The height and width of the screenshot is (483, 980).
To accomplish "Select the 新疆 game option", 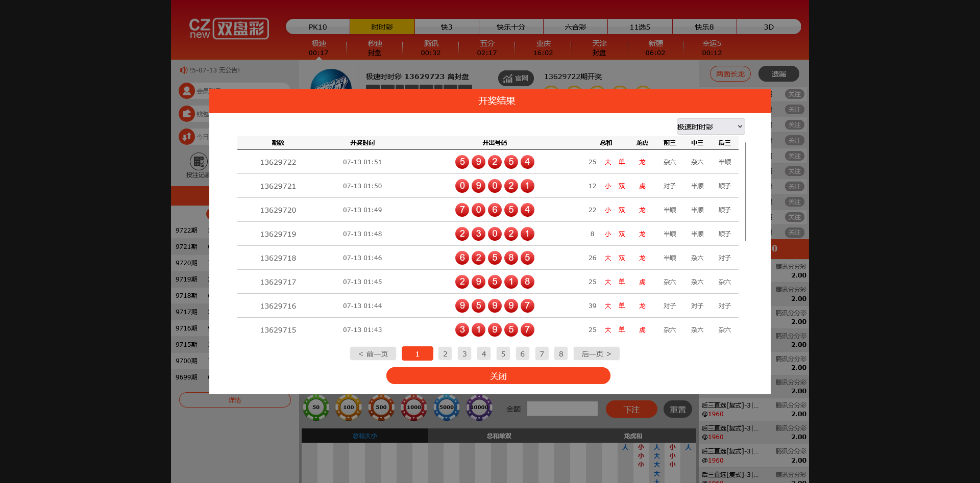I will point(655,48).
